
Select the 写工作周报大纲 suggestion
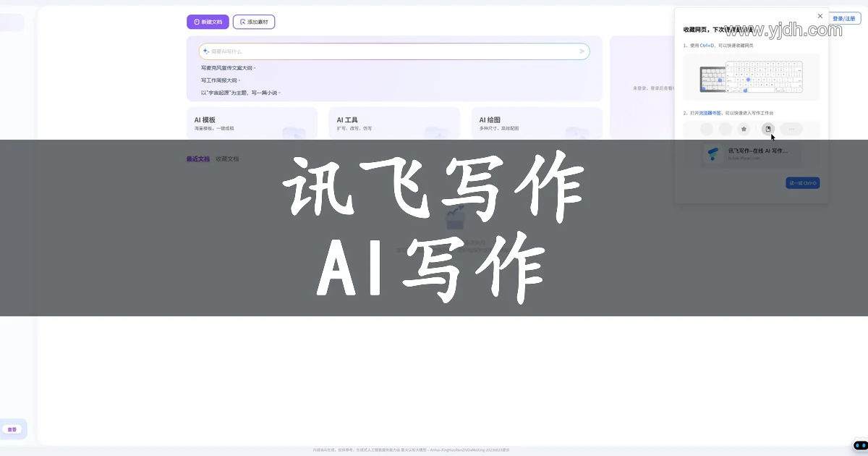pos(220,80)
